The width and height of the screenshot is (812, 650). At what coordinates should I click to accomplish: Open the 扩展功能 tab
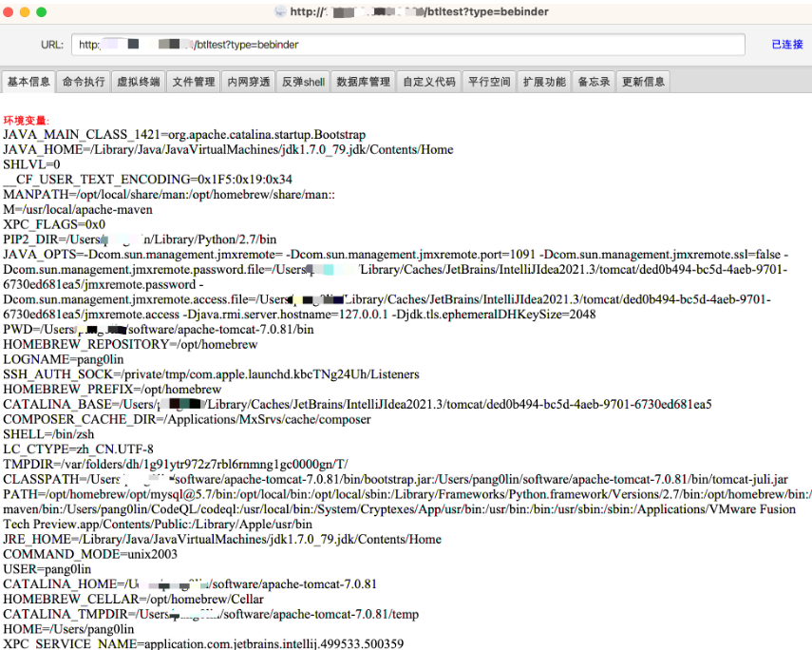[544, 82]
